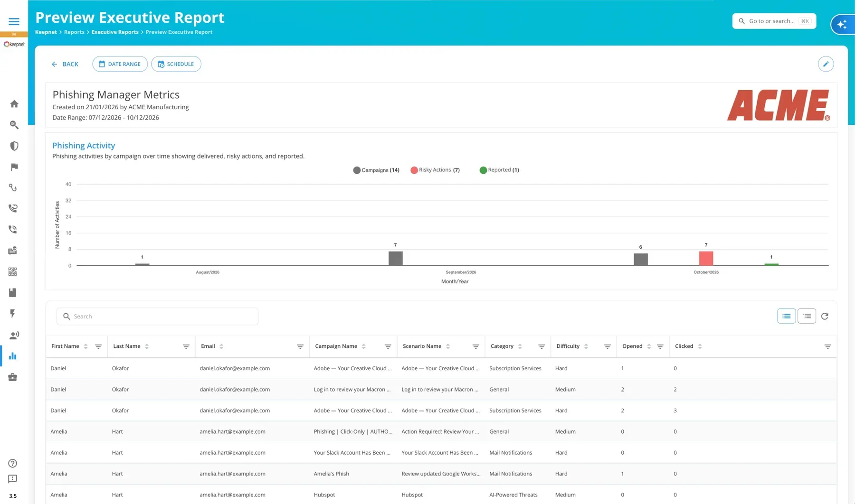Go to Executive Reports breadcrumb
The height and width of the screenshot is (504, 855).
(115, 32)
